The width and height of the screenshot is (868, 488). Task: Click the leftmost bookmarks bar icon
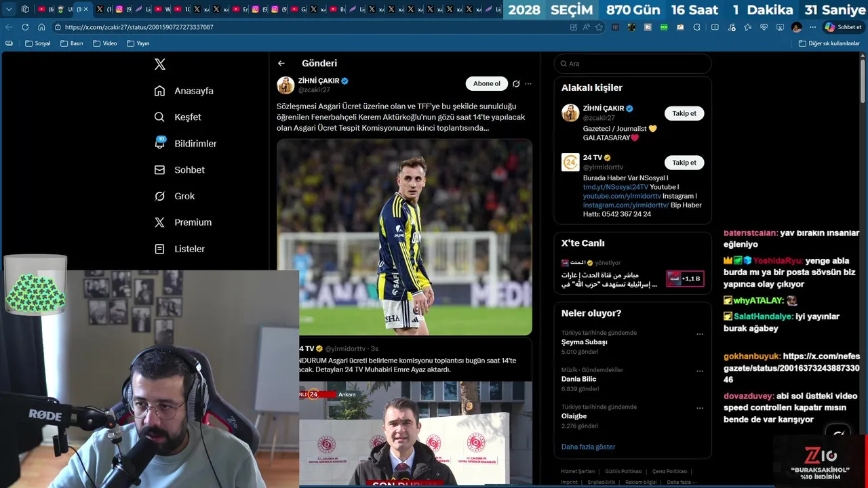point(9,43)
